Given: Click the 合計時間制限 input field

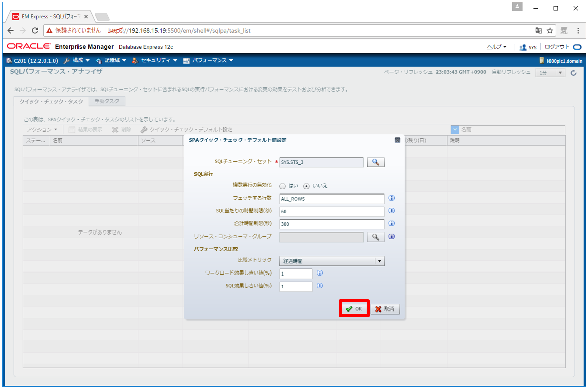Looking at the screenshot, I should (x=332, y=224).
